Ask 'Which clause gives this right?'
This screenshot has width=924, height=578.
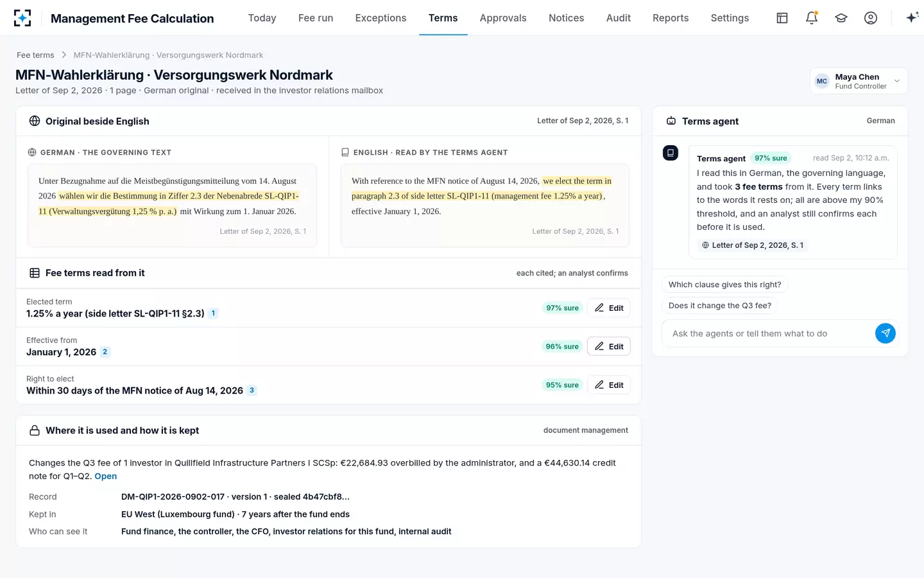(725, 285)
